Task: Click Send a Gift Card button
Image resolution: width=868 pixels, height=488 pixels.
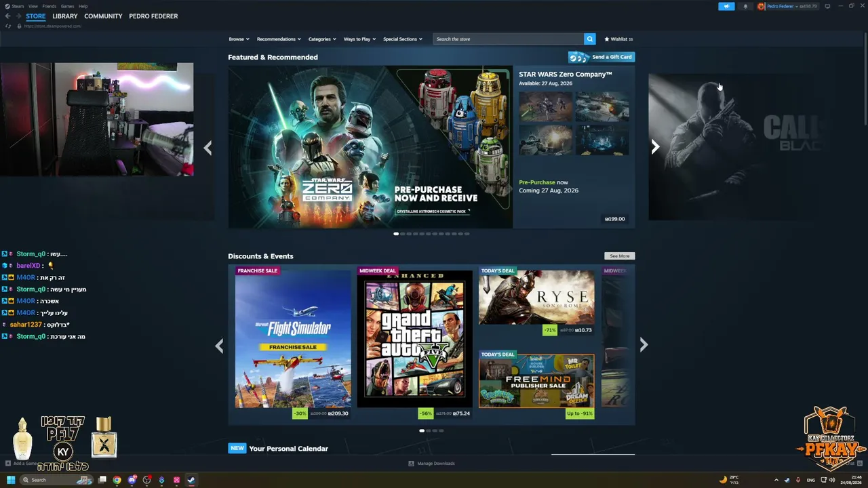Action: pos(601,57)
